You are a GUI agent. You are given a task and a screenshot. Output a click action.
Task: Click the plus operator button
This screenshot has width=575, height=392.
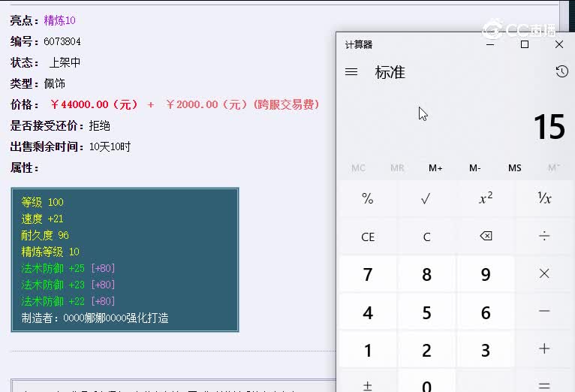(x=544, y=349)
